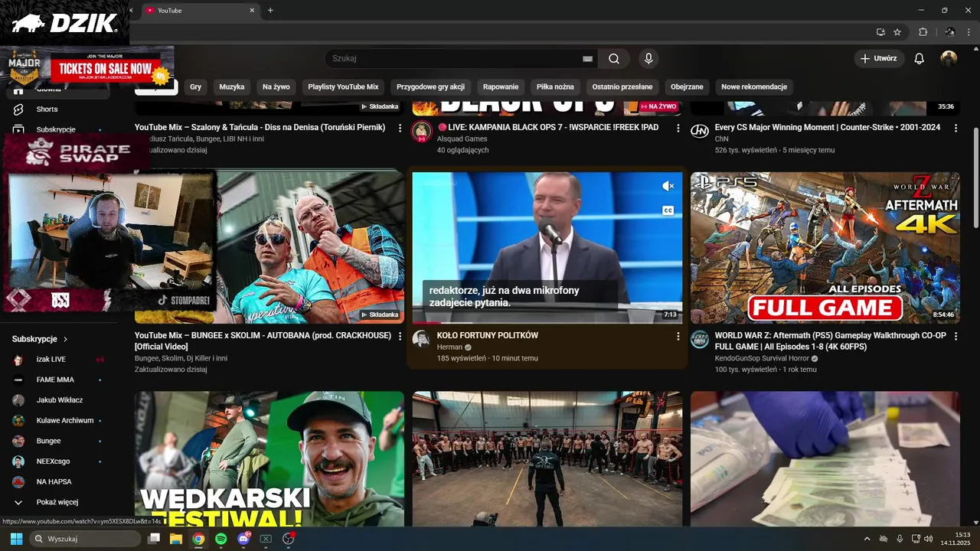Viewport: 980px width, 551px height.
Task: Open options for LIVE KAMPANIA BLACK OPS 7
Action: point(678,129)
